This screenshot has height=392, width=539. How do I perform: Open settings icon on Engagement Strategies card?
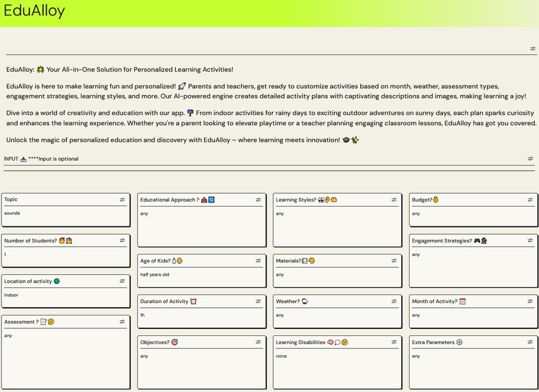[x=530, y=240]
